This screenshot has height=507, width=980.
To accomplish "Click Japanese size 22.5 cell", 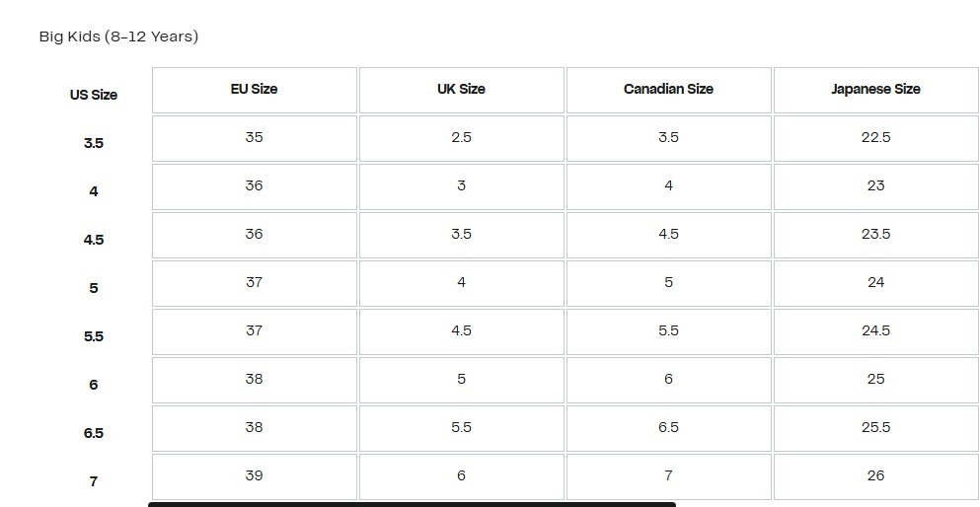I will coord(875,137).
